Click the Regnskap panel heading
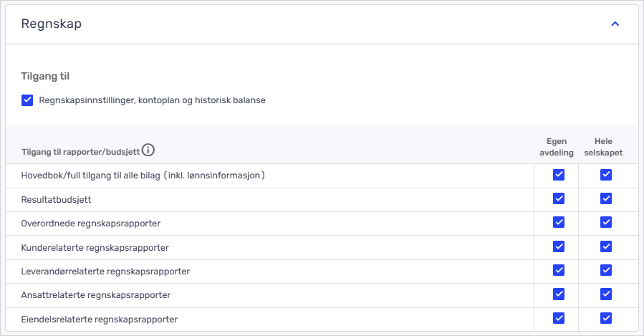 pos(52,24)
